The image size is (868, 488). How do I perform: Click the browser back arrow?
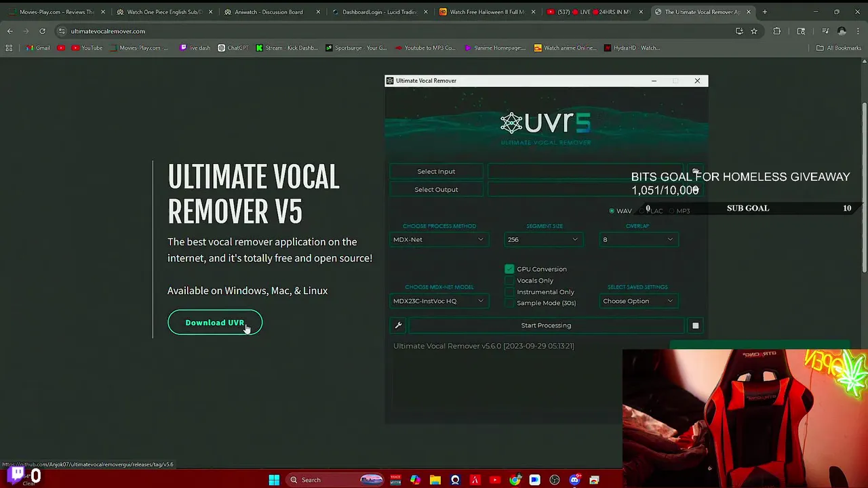(9, 31)
